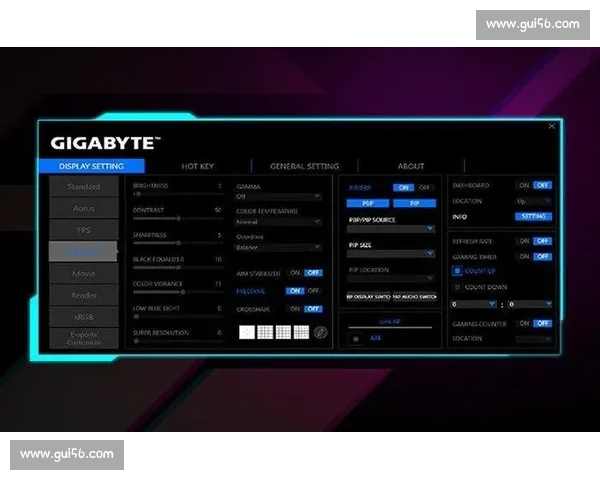The width and height of the screenshot is (600, 480).
Task: Click the Color Vibrance value 11
Action: click(x=218, y=284)
